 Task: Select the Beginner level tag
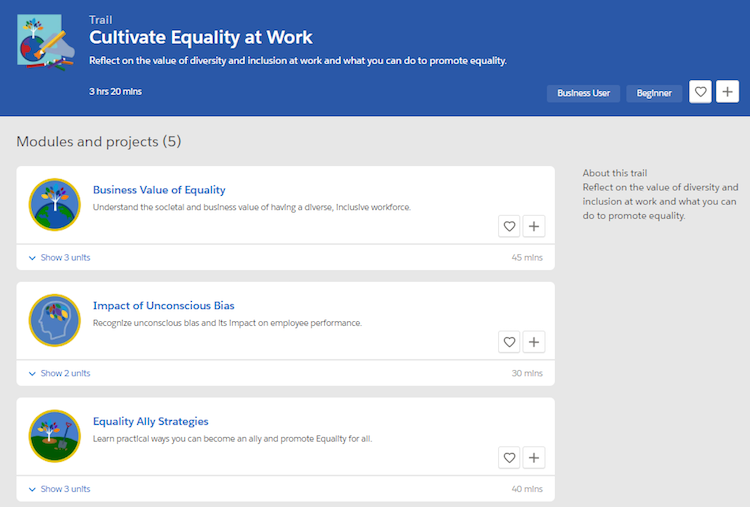point(654,93)
